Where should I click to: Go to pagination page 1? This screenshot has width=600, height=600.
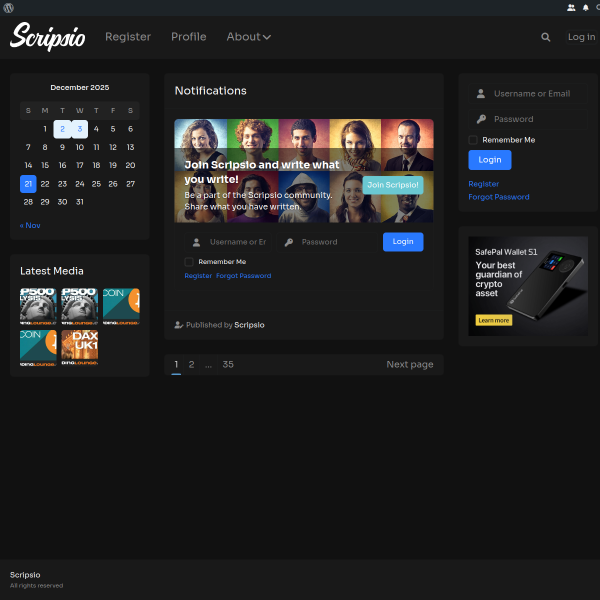[x=176, y=365]
